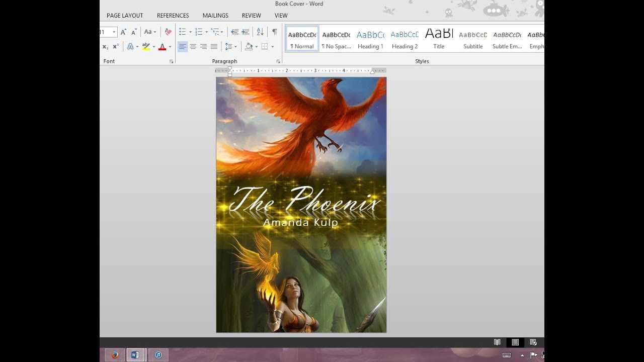
Task: Apply the Subtle Emphasis style
Action: tap(507, 39)
